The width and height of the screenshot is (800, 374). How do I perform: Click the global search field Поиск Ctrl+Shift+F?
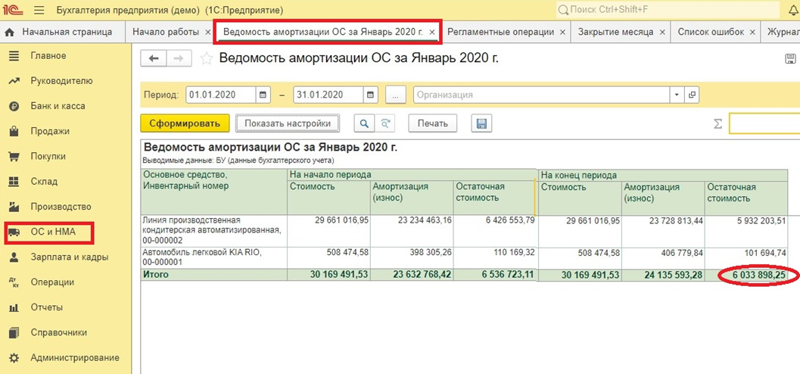[x=668, y=10]
